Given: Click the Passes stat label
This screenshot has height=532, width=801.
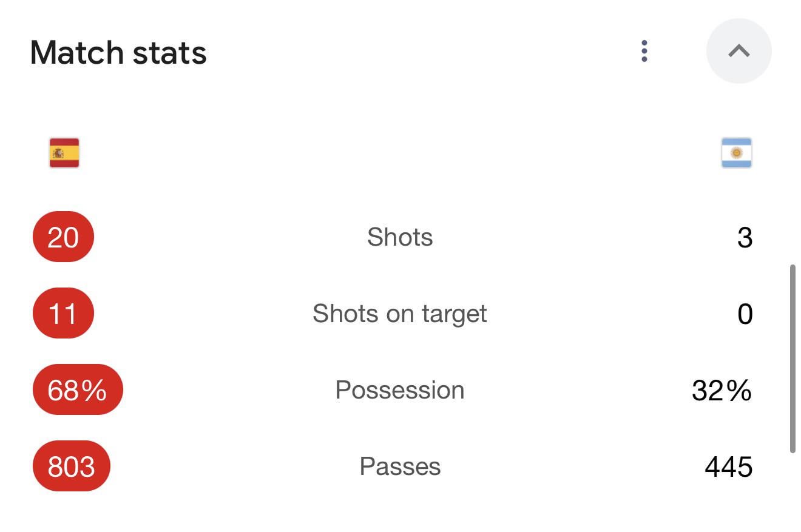Looking at the screenshot, I should pos(400,466).
